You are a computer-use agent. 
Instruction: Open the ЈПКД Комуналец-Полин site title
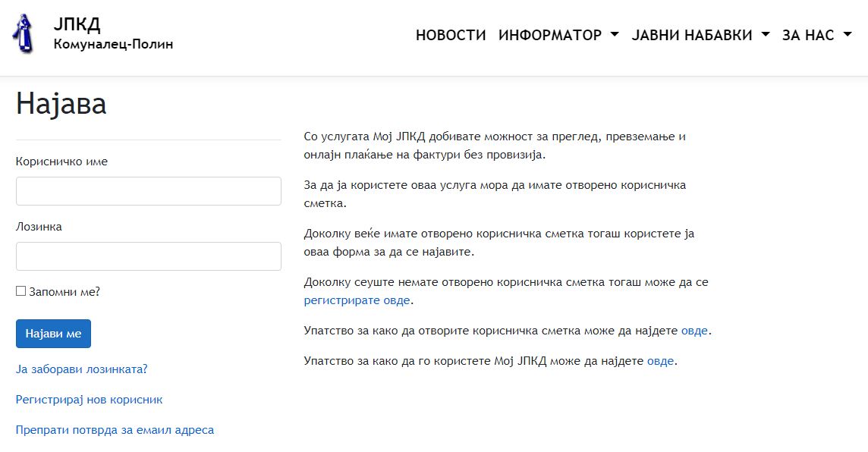pyautogui.click(x=113, y=33)
